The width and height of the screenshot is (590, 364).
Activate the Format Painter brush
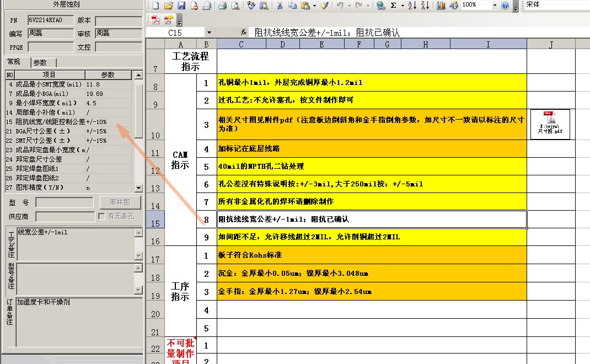(325, 6)
